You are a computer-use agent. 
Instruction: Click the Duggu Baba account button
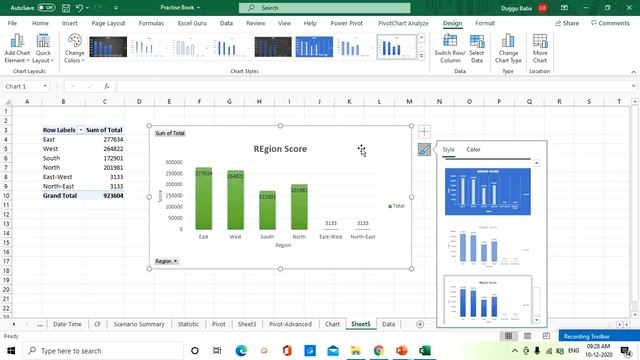point(524,8)
